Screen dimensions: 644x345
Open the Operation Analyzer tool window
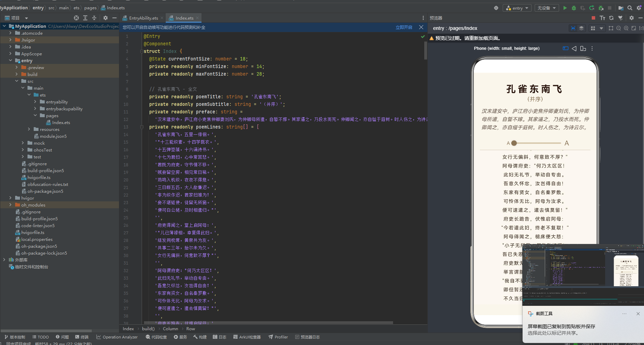tap(117, 337)
